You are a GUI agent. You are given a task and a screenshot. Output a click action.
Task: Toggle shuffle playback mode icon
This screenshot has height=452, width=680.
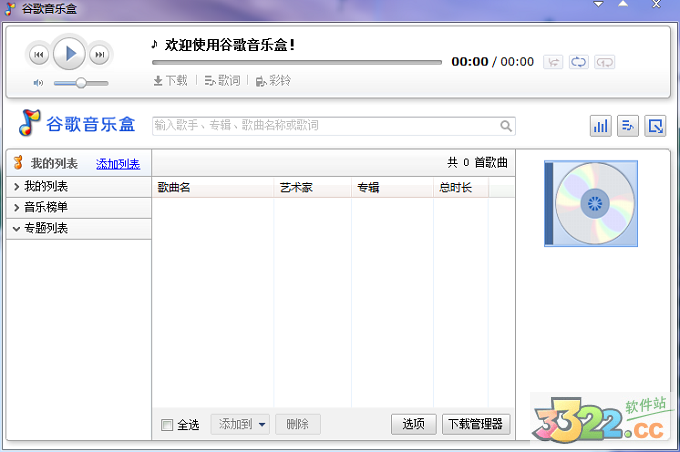553,62
